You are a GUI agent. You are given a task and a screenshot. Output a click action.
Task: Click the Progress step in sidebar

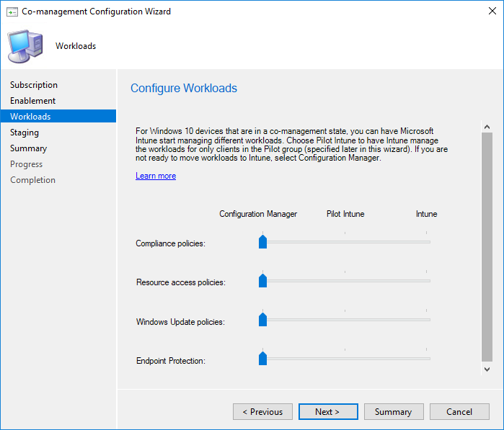pyautogui.click(x=27, y=164)
